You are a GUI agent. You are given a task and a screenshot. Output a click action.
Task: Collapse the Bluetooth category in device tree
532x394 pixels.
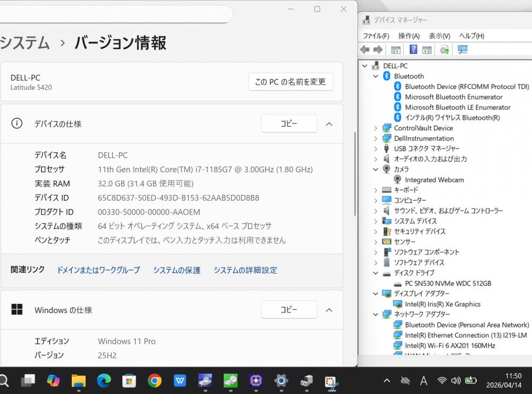(x=376, y=76)
